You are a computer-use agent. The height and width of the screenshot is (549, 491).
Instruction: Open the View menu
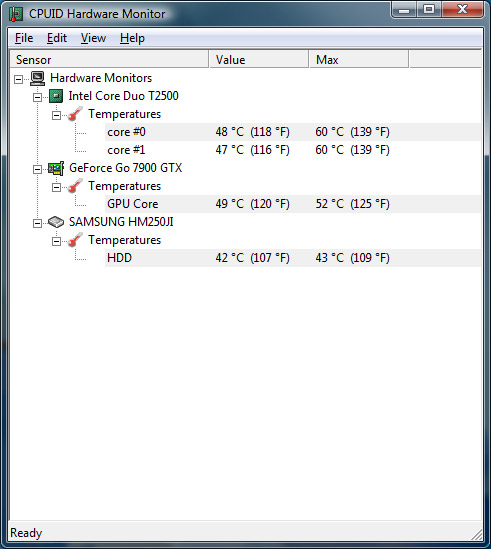click(93, 38)
